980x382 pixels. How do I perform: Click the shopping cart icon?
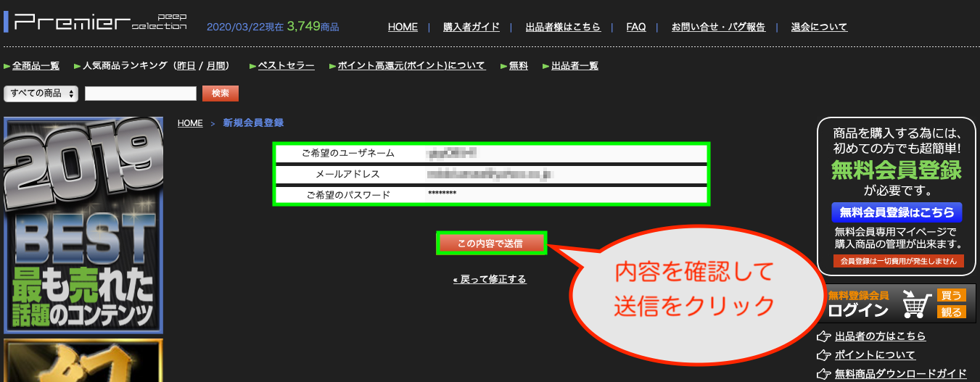click(916, 304)
